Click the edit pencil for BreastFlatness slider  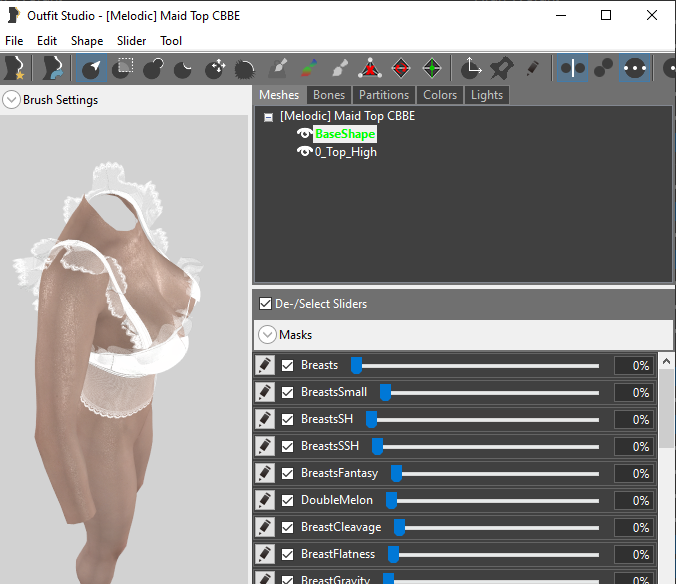tap(265, 554)
